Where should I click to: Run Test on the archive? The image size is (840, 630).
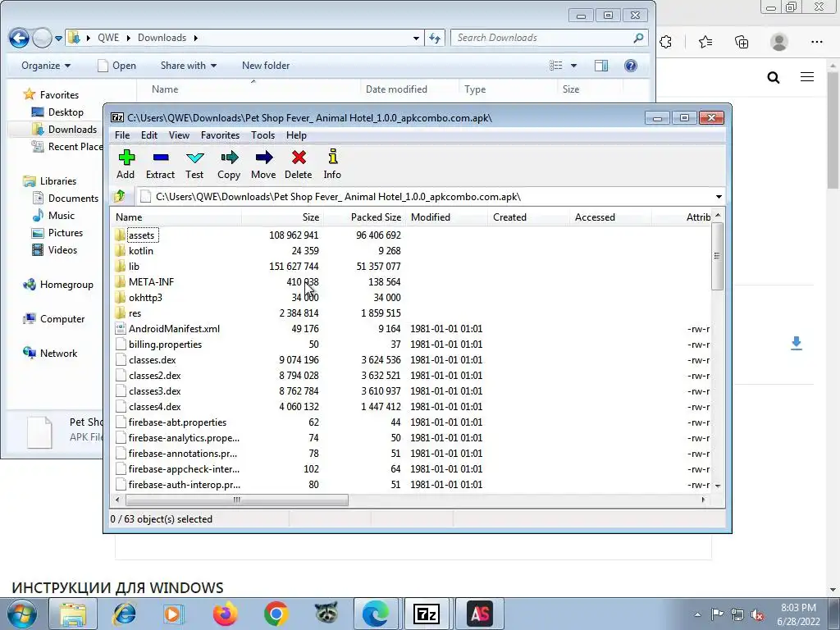pyautogui.click(x=194, y=164)
